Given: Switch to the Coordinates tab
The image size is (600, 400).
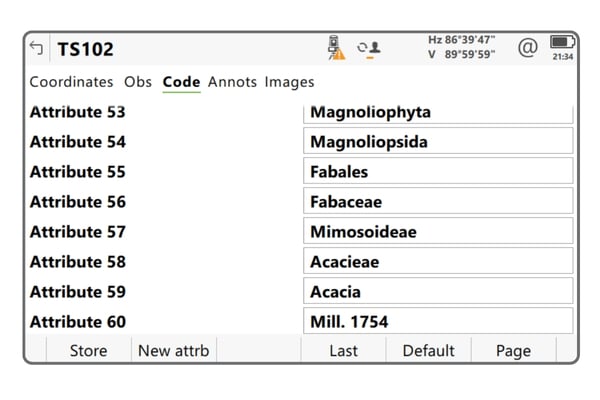Looking at the screenshot, I should 71,82.
